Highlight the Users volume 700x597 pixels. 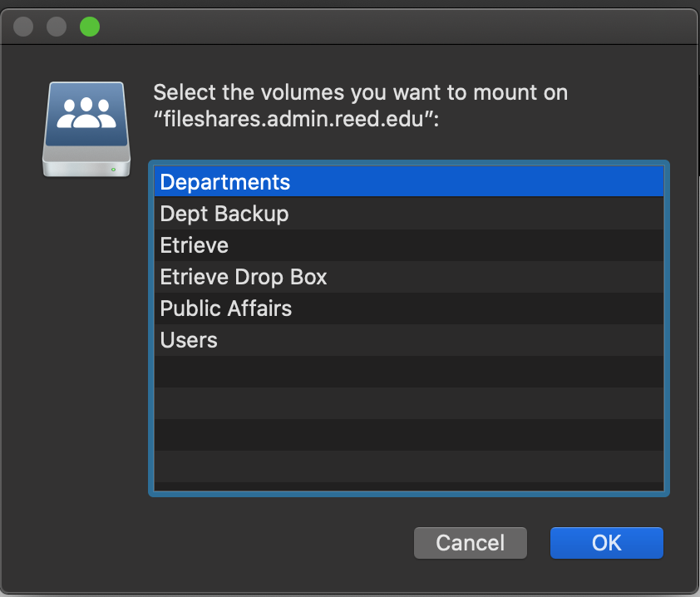coord(189,340)
